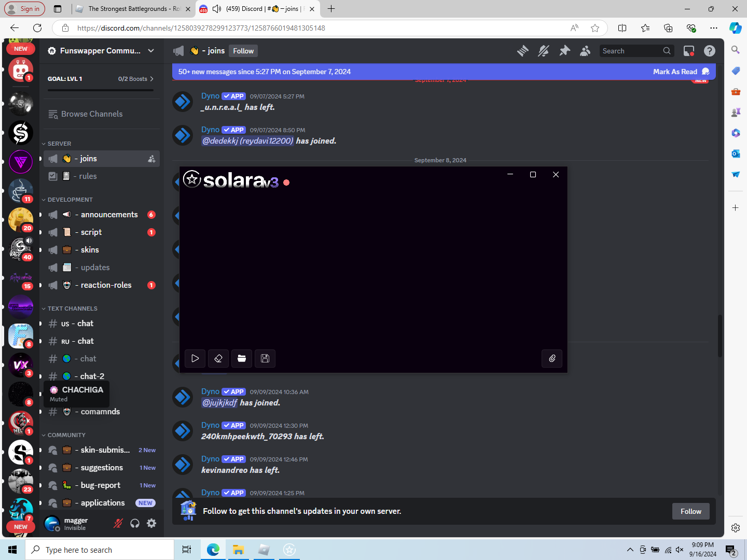This screenshot has height=560, width=747.
Task: Click magger user profile avatar
Action: click(x=52, y=523)
